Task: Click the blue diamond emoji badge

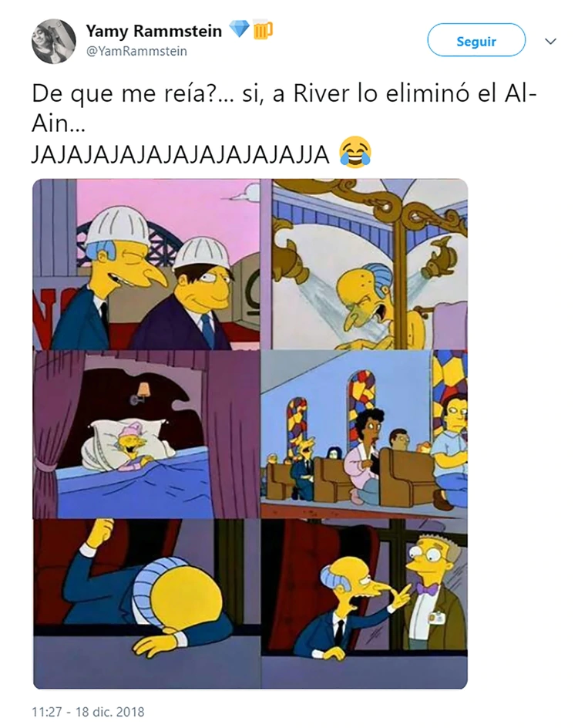Action: coord(240,29)
